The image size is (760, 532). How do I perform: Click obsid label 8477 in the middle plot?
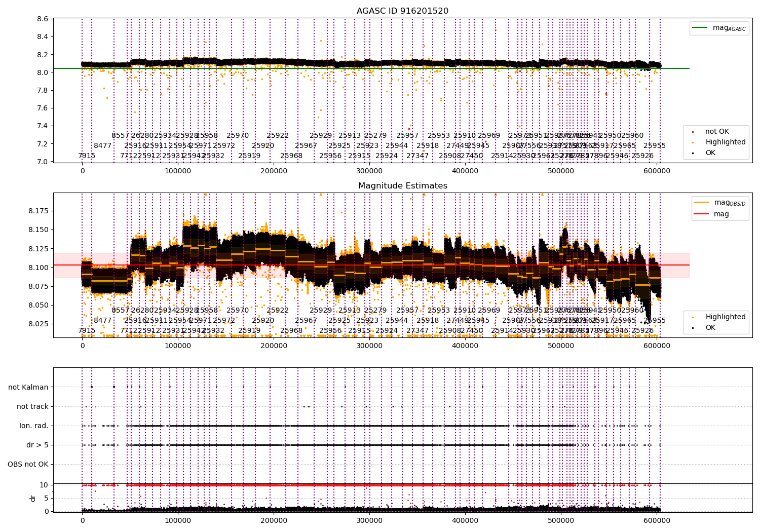pyautogui.click(x=102, y=320)
